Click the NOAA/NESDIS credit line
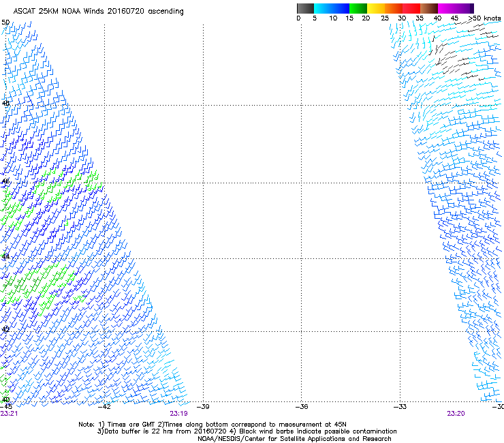 point(294,439)
